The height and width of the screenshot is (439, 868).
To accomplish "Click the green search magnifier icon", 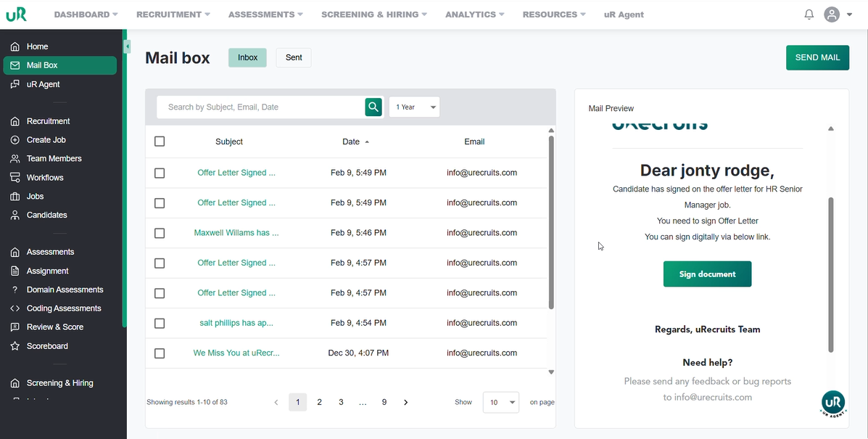I will (373, 107).
